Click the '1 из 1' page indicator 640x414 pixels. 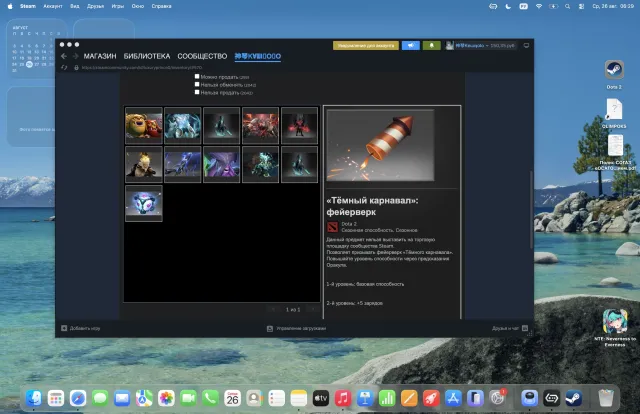coord(293,309)
